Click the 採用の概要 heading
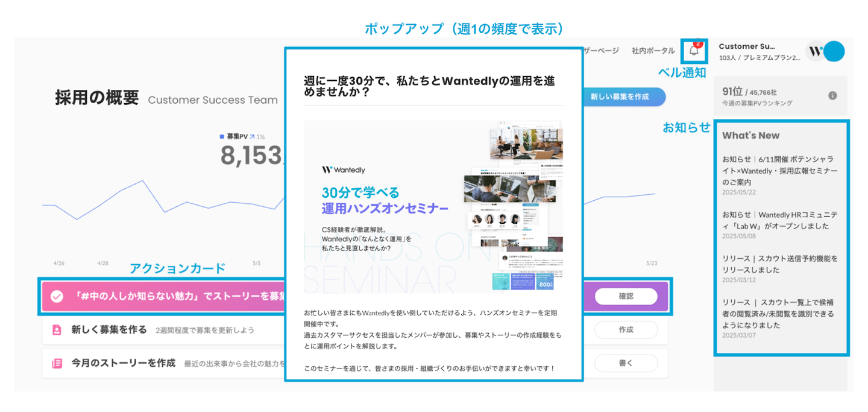868x412 pixels. click(97, 98)
